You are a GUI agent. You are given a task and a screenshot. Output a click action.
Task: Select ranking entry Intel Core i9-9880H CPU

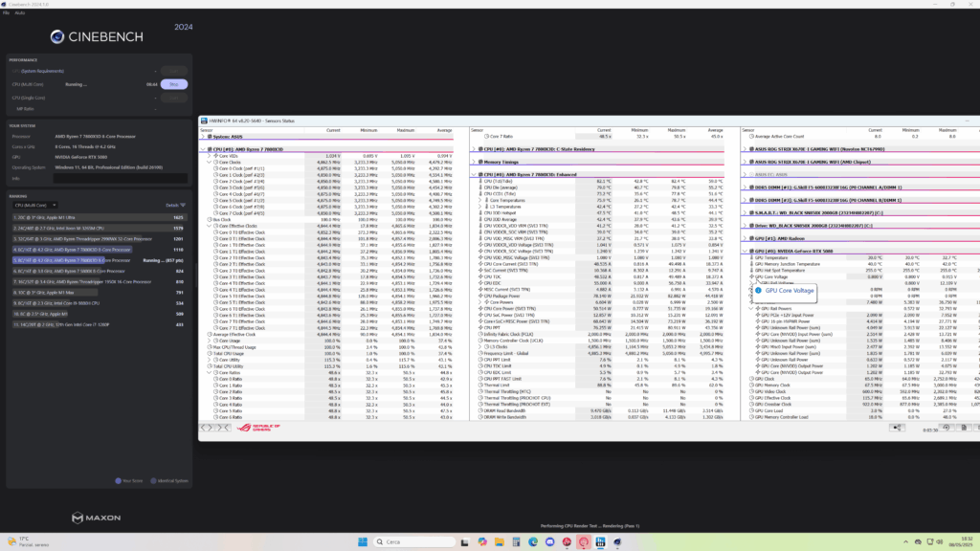point(99,303)
